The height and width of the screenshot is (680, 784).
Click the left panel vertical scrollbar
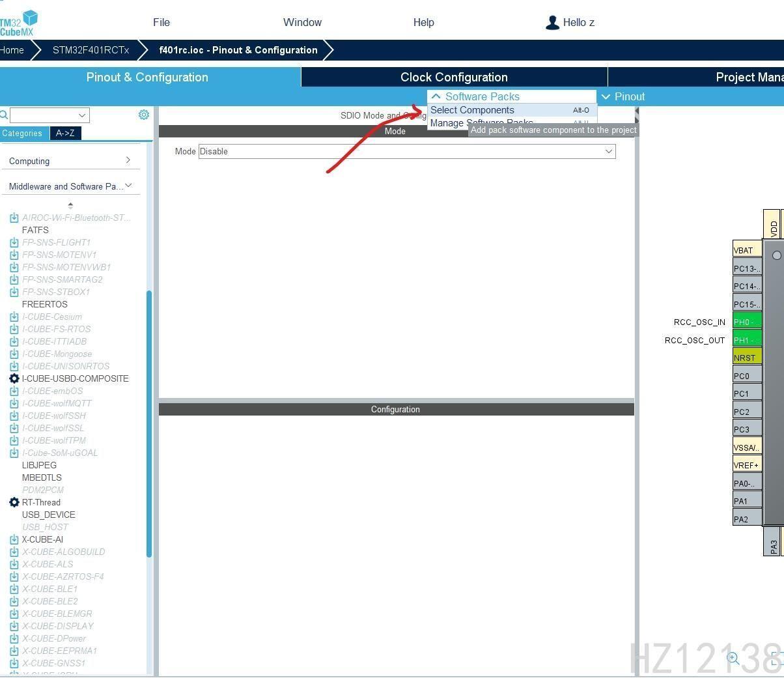pos(149,423)
